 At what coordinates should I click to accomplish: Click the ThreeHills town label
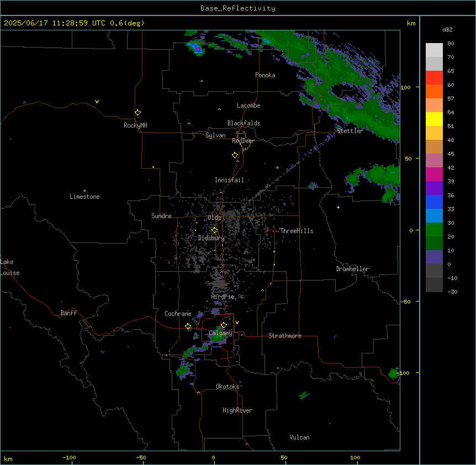tap(297, 231)
